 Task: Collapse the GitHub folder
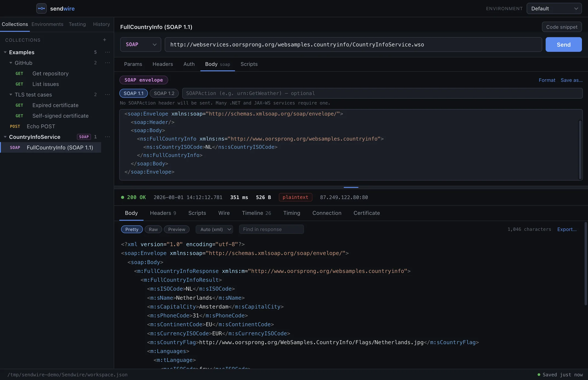coord(11,63)
